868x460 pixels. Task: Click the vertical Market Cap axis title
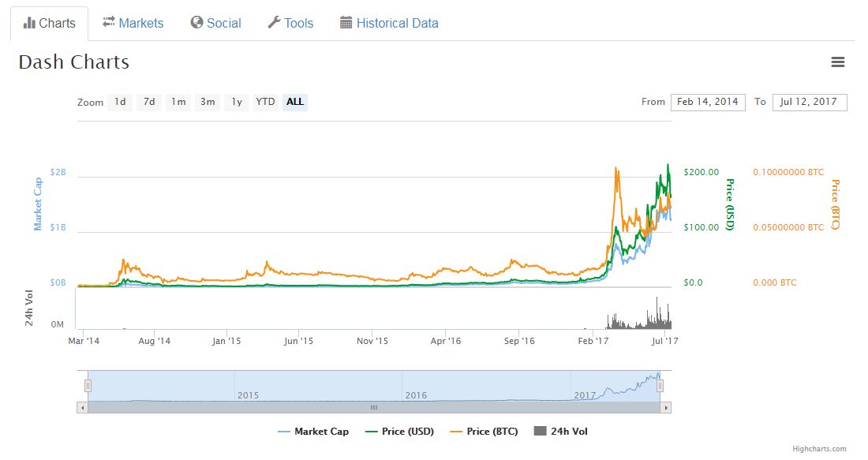point(38,204)
